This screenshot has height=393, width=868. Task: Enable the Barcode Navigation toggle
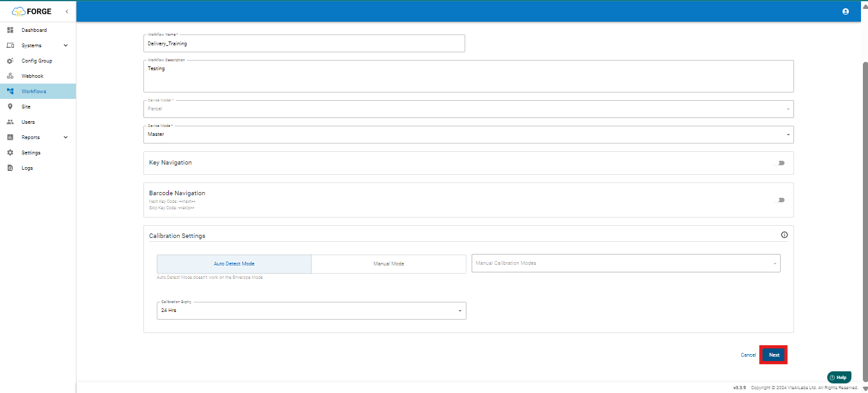[x=779, y=200]
